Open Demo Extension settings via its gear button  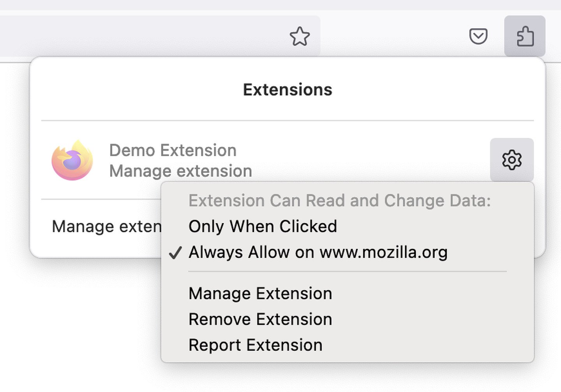(512, 160)
